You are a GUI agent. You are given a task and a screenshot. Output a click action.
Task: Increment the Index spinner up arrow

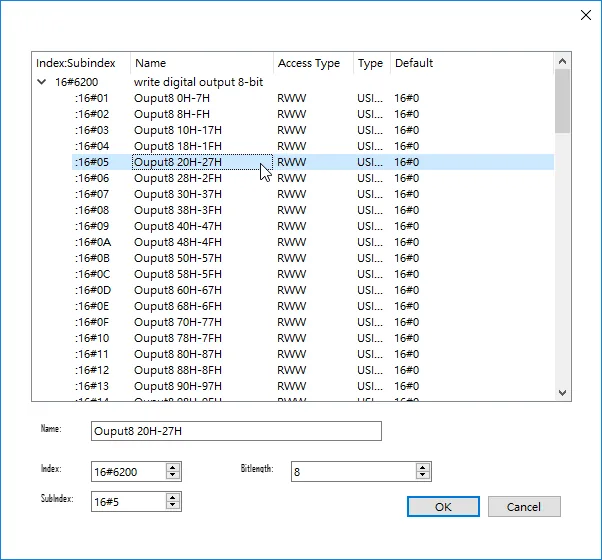tap(173, 467)
